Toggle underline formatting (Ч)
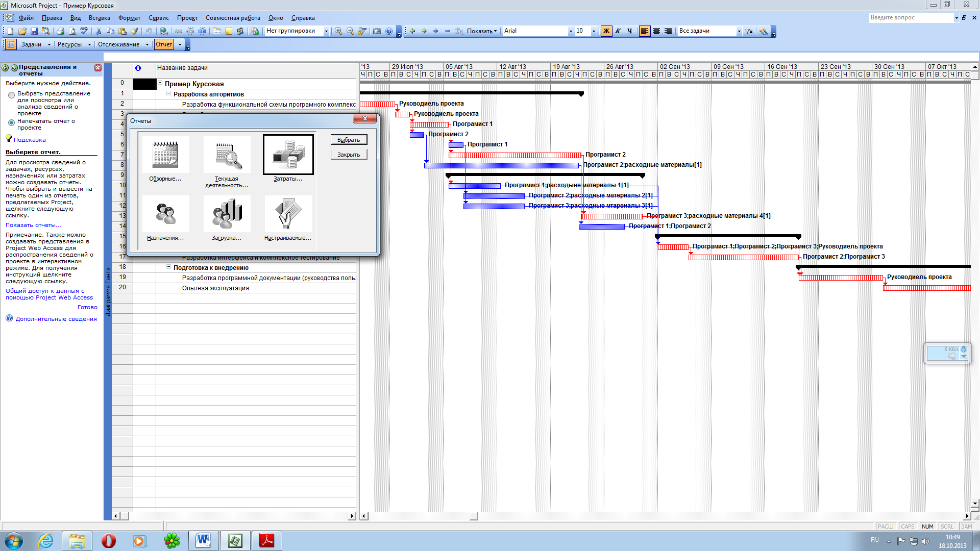 click(x=630, y=31)
